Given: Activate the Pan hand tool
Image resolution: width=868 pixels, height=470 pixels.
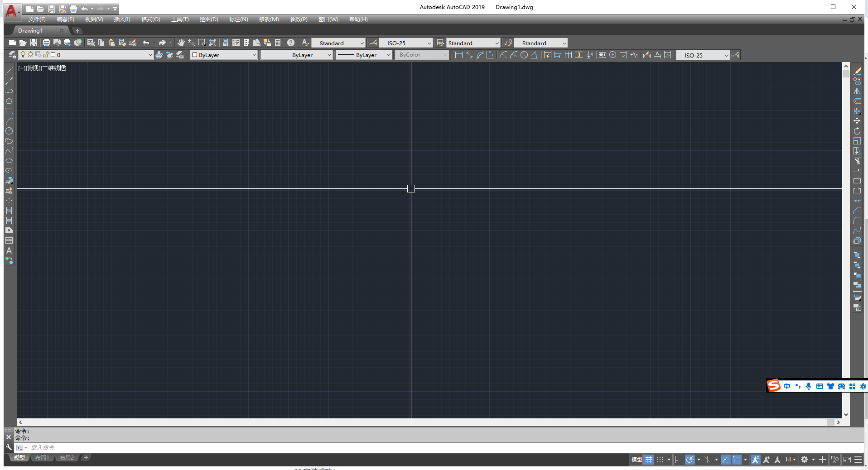Looking at the screenshot, I should click(x=181, y=43).
